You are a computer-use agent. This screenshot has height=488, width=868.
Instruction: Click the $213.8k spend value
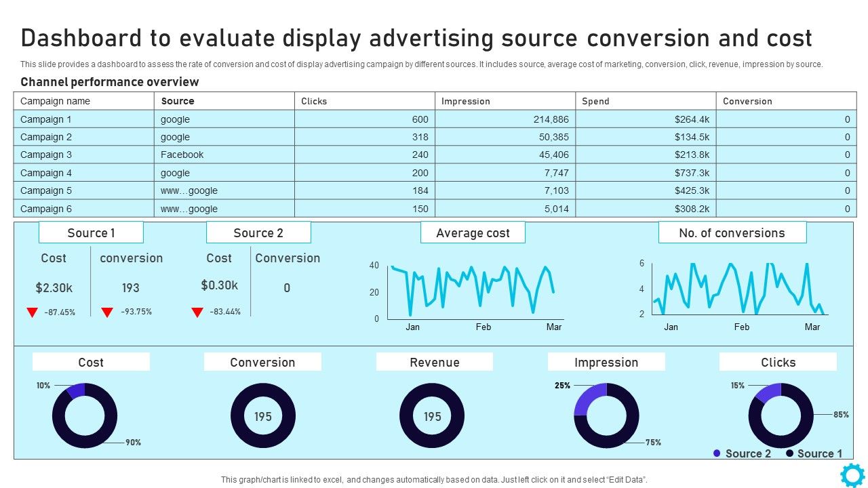coord(692,155)
